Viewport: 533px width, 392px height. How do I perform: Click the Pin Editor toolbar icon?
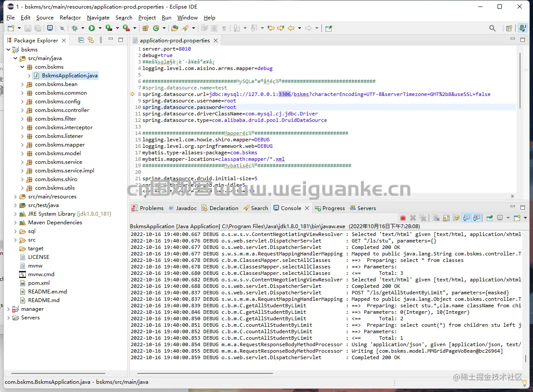(x=329, y=28)
